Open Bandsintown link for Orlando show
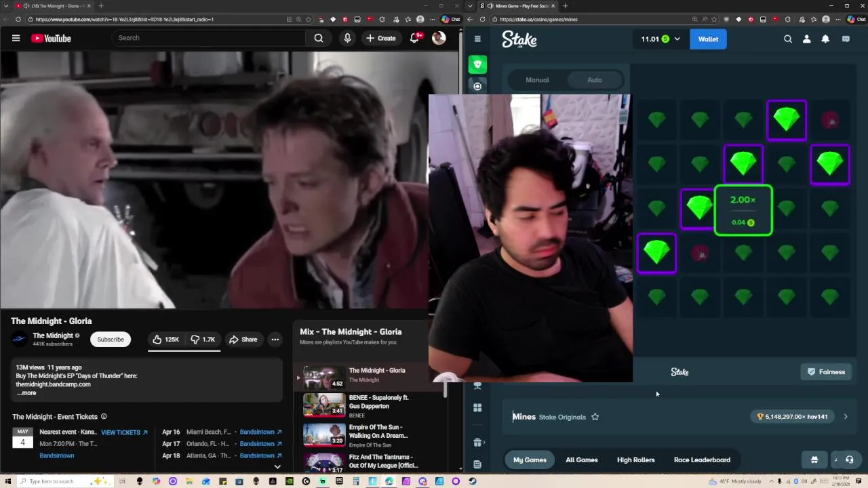Image resolution: width=868 pixels, height=488 pixels. click(x=261, y=444)
